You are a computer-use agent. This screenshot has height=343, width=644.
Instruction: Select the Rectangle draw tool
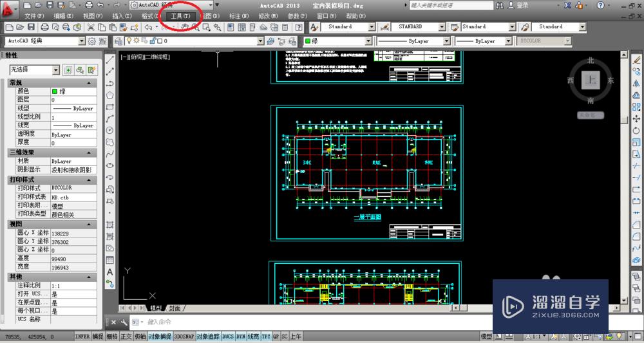[x=110, y=107]
